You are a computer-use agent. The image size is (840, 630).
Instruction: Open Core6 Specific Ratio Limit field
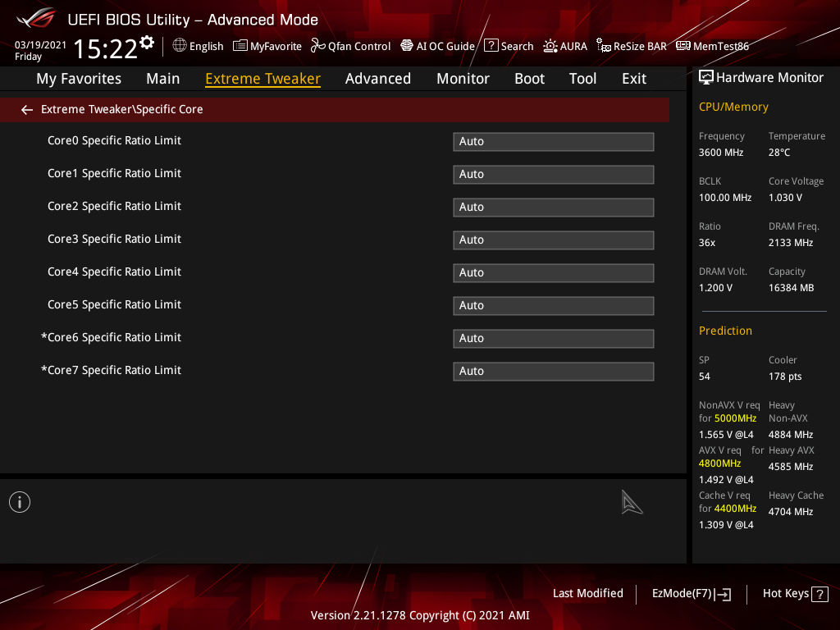(554, 339)
